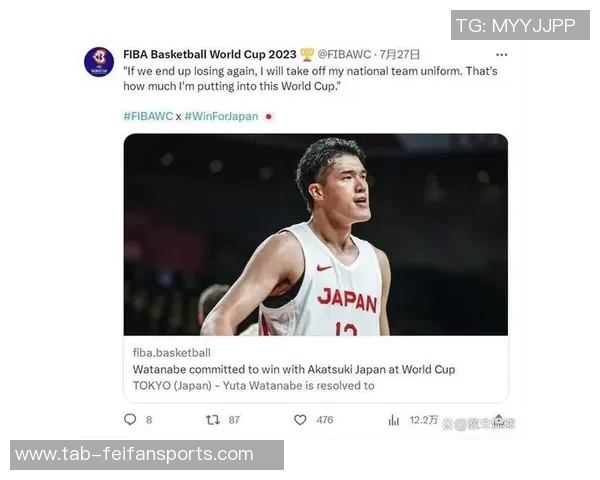600x480 pixels.
Task: Click the @FIBAWC handle
Action: click(345, 54)
